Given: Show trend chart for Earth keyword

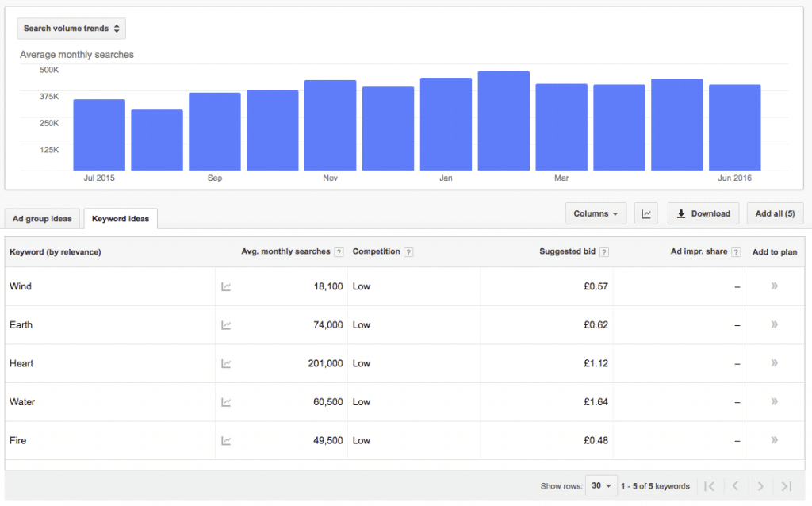Looking at the screenshot, I should click(226, 325).
